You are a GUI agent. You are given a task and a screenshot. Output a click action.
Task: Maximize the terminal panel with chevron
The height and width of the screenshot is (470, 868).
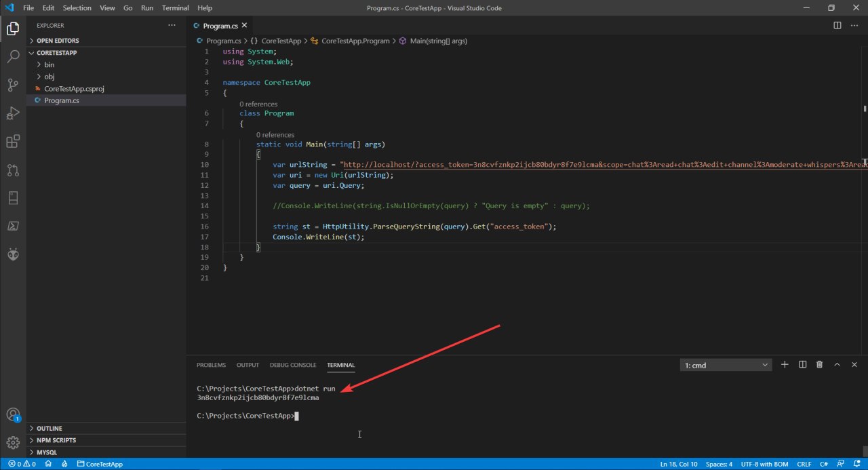[837, 365]
